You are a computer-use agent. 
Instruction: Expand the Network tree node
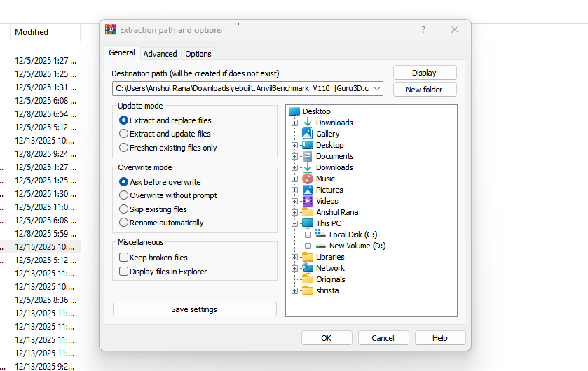point(295,268)
